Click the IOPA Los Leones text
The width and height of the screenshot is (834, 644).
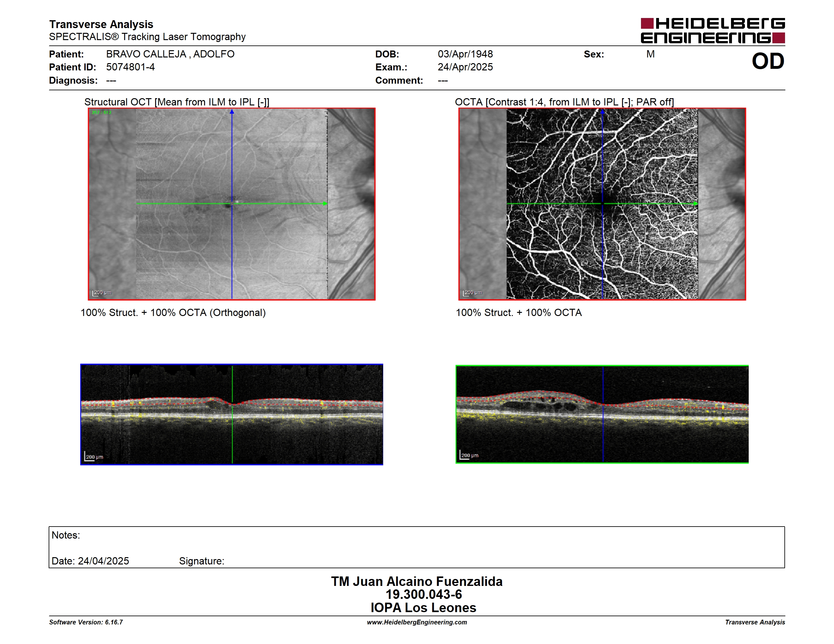[424, 608]
